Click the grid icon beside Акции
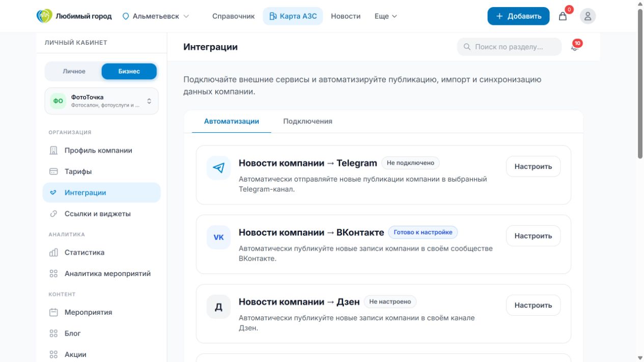 53,355
